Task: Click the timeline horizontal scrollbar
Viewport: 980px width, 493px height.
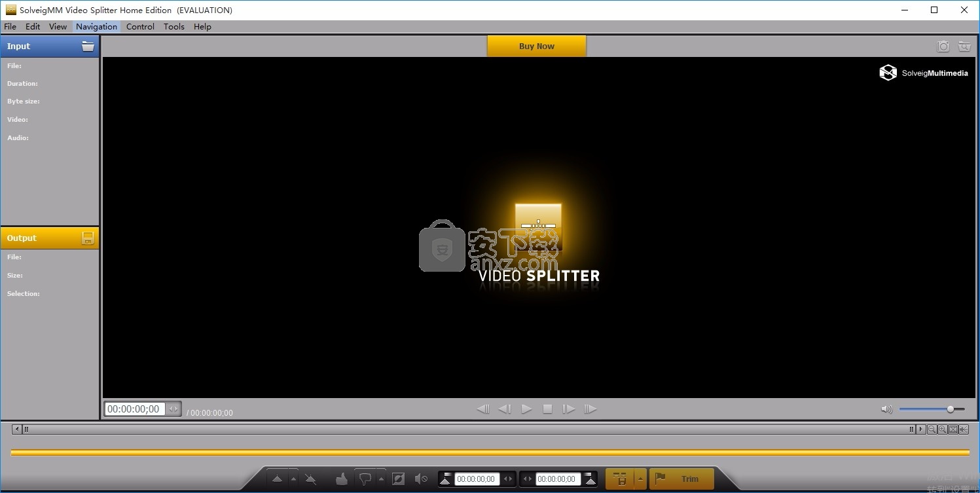Action: click(x=469, y=429)
